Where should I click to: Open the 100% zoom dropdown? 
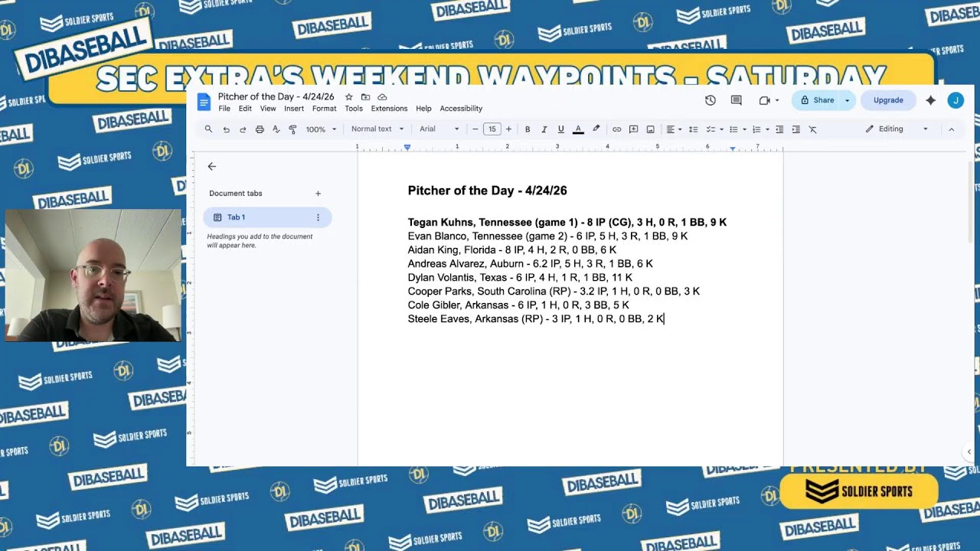[x=321, y=129]
